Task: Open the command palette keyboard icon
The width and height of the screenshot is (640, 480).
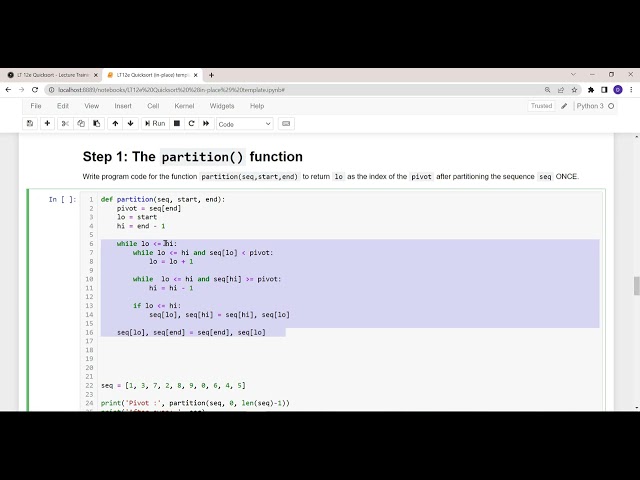Action: click(x=286, y=124)
